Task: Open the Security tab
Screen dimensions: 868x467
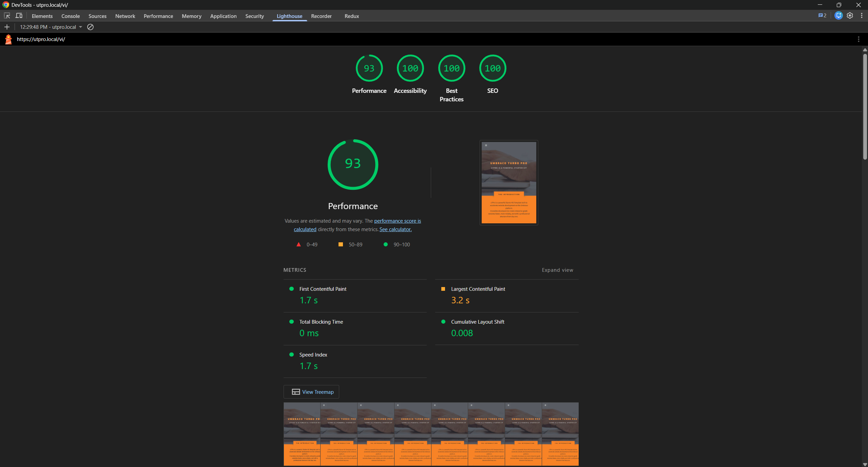Action: [x=254, y=16]
